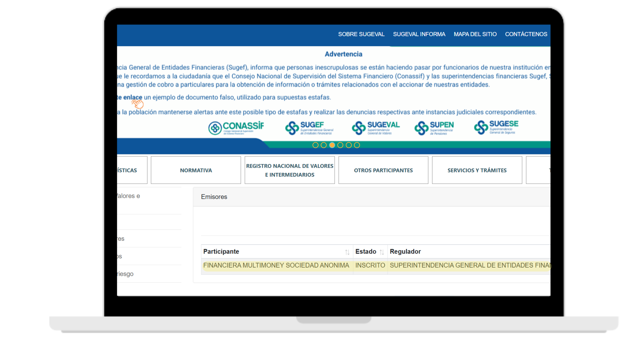The width and height of the screenshot is (644, 343).
Task: Click the Advertencia heading
Action: 343,54
